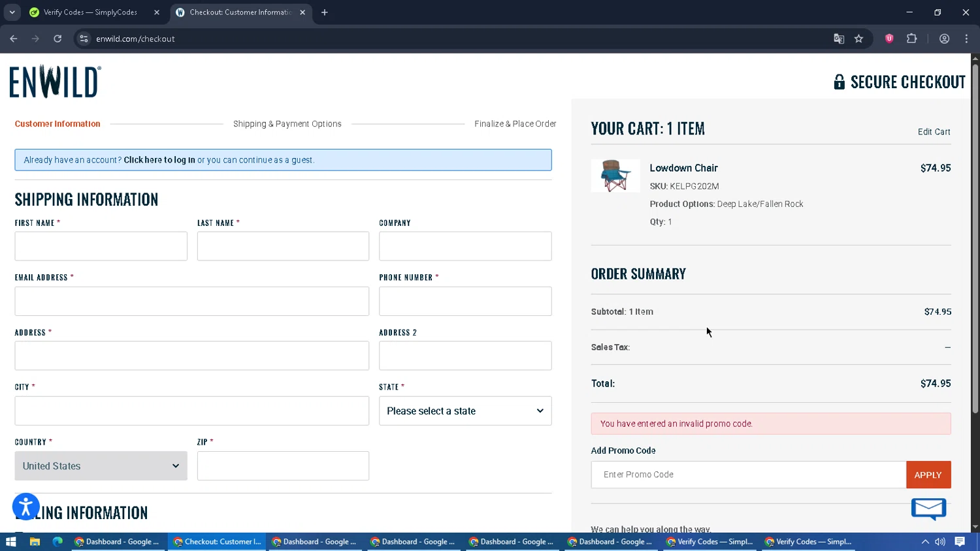Viewport: 980px width, 551px height.
Task: Open the taskbar volume icon
Action: pyautogui.click(x=940, y=542)
